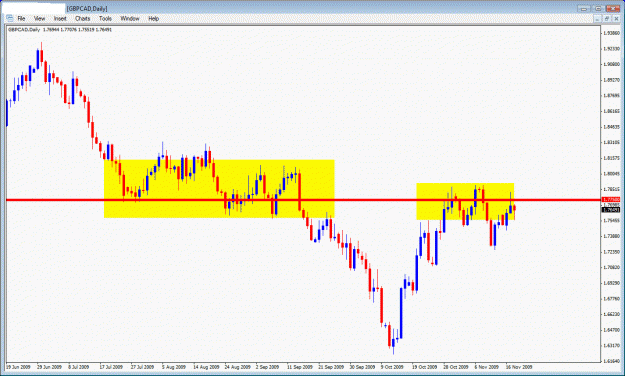Image resolution: width=625 pixels, height=376 pixels.
Task: Open the Help menu
Action: coord(153,18)
